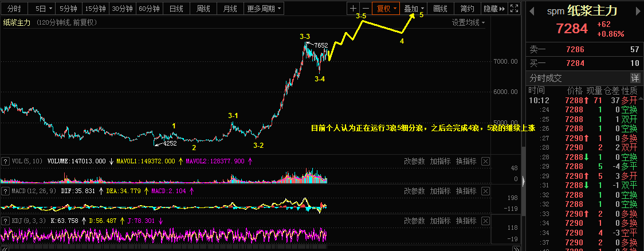
Task: Open help for KDJ indicator
Action: click(5, 221)
